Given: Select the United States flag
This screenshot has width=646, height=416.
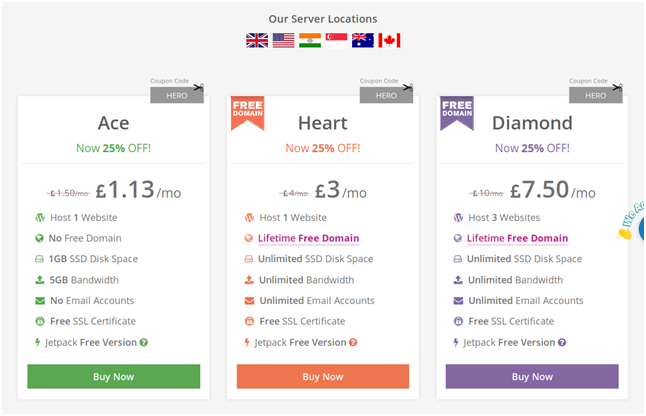Looking at the screenshot, I should (283, 40).
